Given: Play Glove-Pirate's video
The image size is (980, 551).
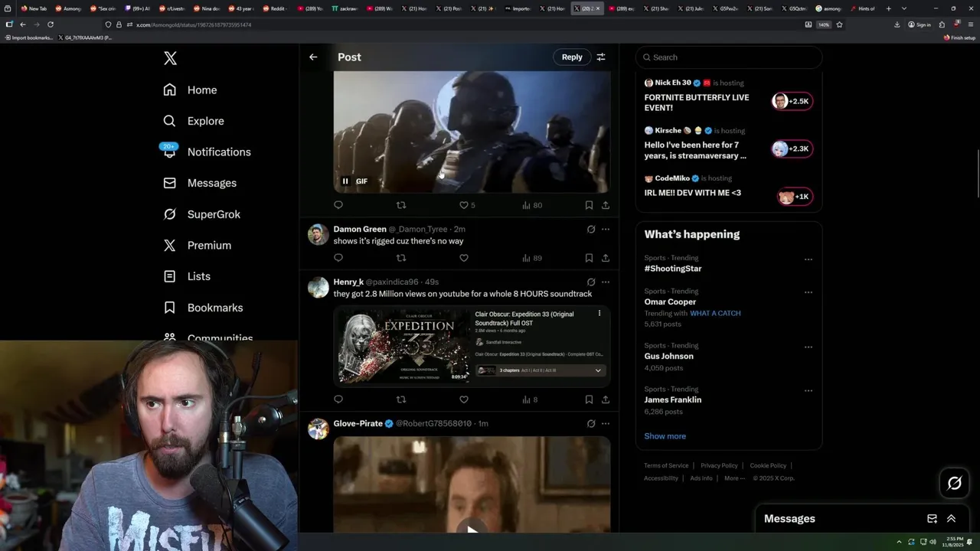Looking at the screenshot, I should pos(472,530).
